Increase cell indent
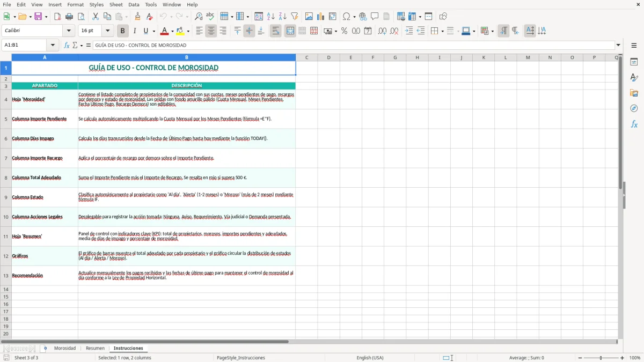Screen dimensions: 644x362 pyautogui.click(x=409, y=31)
